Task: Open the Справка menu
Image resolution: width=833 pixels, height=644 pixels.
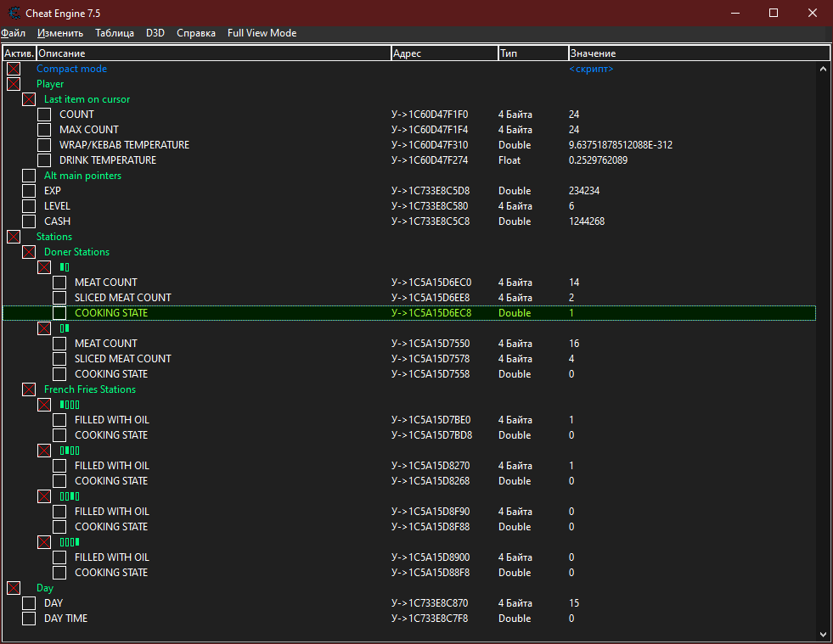Action: pos(196,33)
